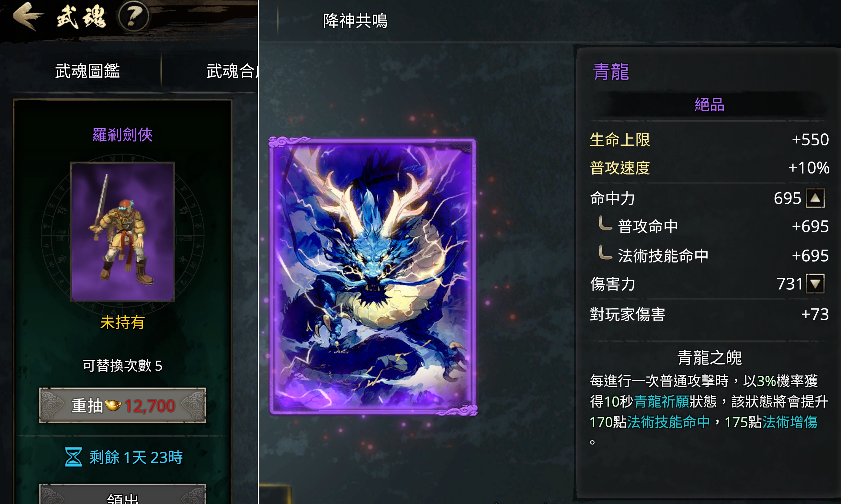This screenshot has height=504, width=841.
Task: Click the 青龍 title text
Action: 611,72
